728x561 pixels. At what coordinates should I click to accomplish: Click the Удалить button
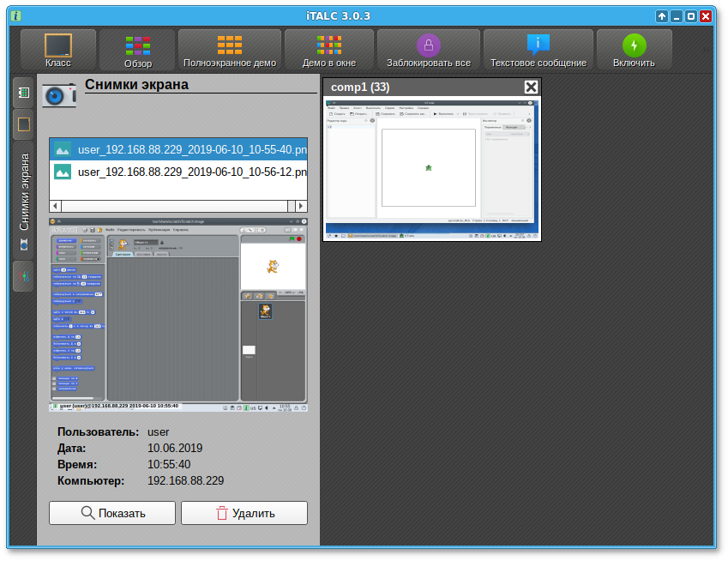[x=244, y=513]
